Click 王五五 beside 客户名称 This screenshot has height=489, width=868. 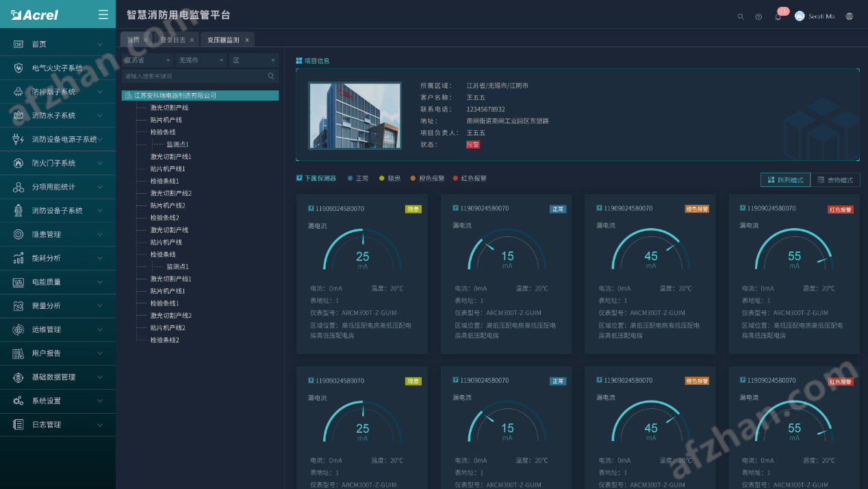point(476,97)
